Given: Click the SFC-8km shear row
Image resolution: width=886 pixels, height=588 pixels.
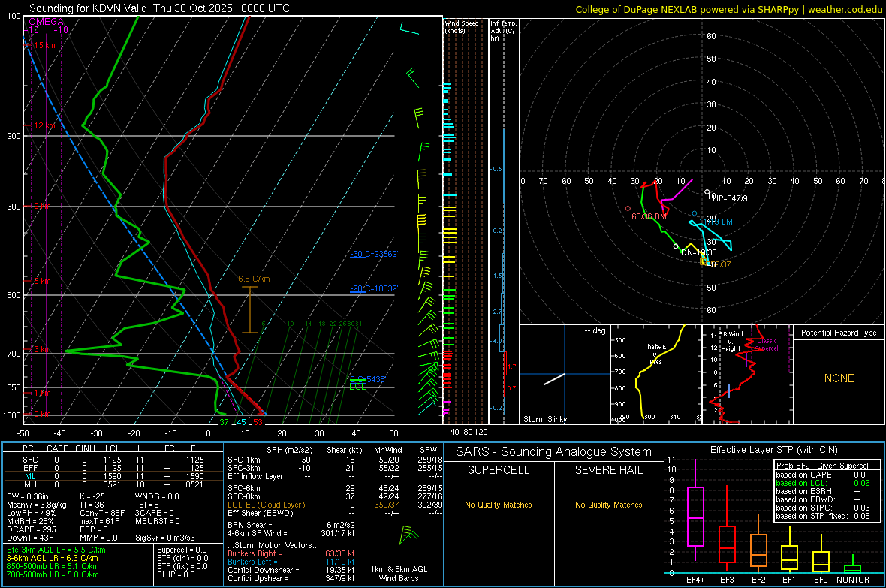Looking at the screenshot, I should pyautogui.click(x=335, y=496).
